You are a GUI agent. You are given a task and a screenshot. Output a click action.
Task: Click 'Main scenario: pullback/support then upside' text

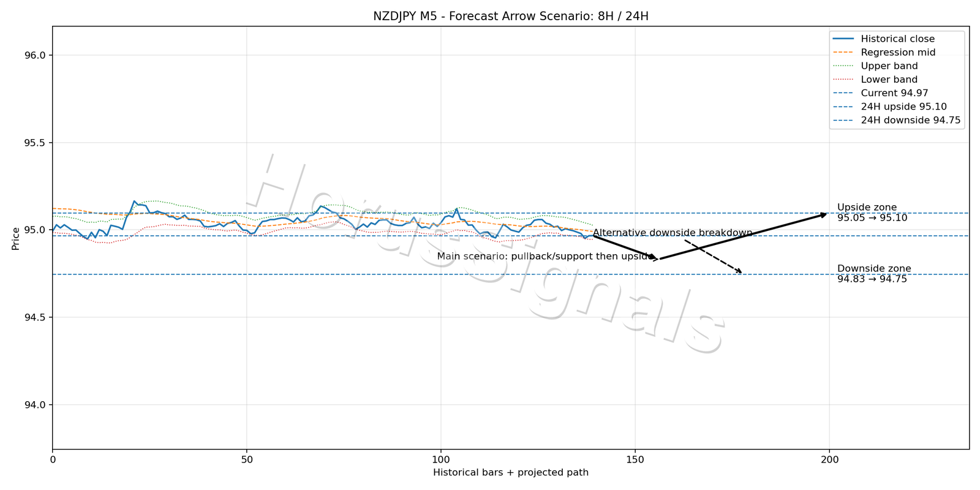(546, 257)
